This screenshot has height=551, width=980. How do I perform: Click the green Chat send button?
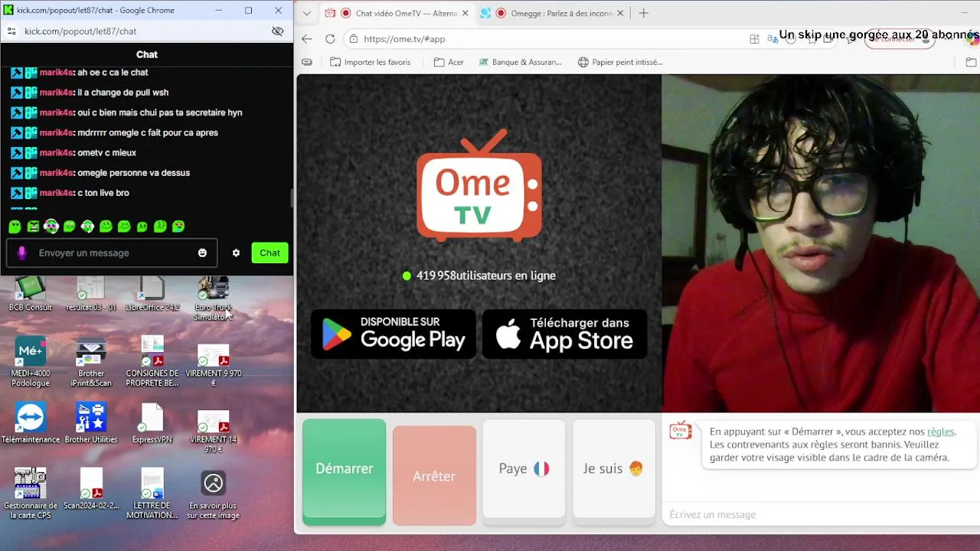tap(269, 253)
